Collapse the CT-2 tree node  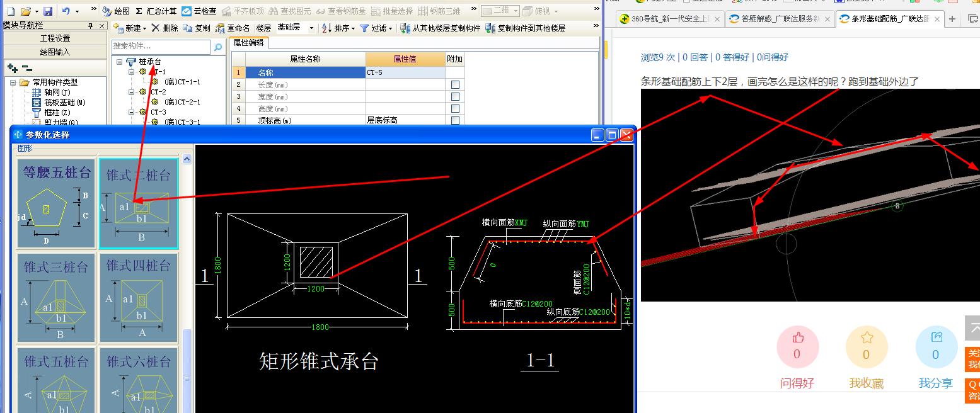coord(132,92)
